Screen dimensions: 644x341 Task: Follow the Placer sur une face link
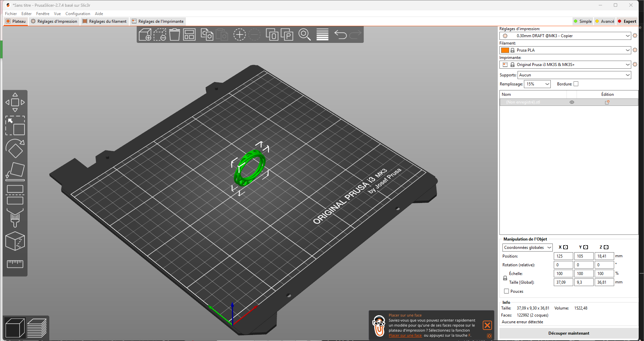[x=405, y=335]
